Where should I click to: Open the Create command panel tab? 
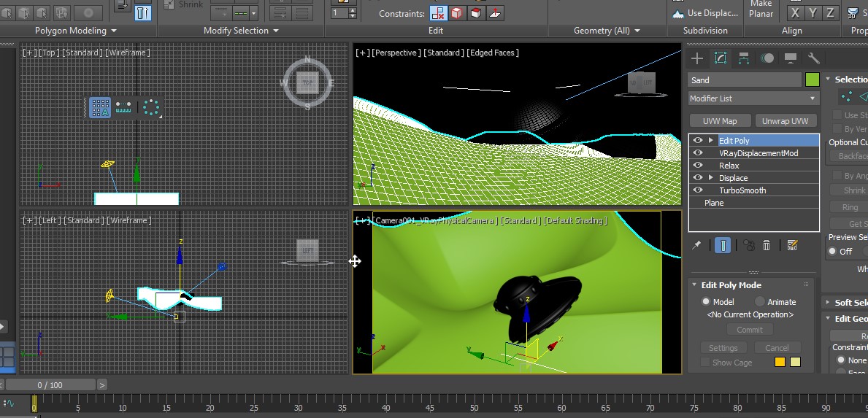(x=698, y=58)
